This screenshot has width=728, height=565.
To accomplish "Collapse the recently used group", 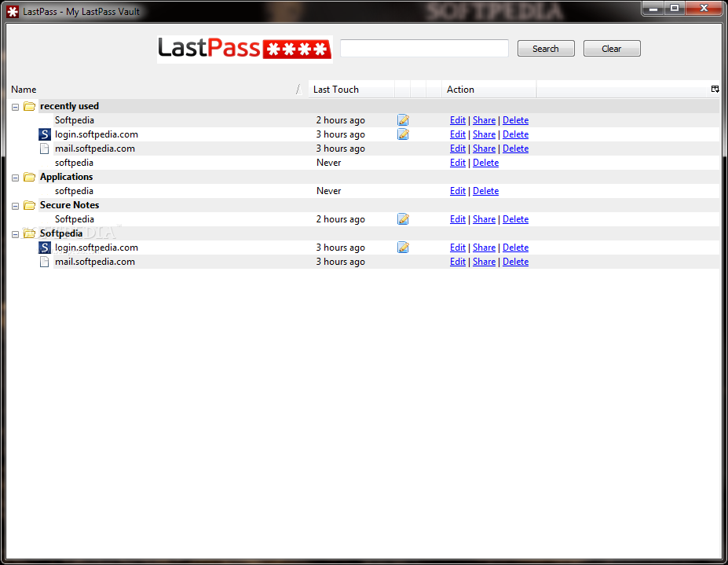I will (16, 107).
